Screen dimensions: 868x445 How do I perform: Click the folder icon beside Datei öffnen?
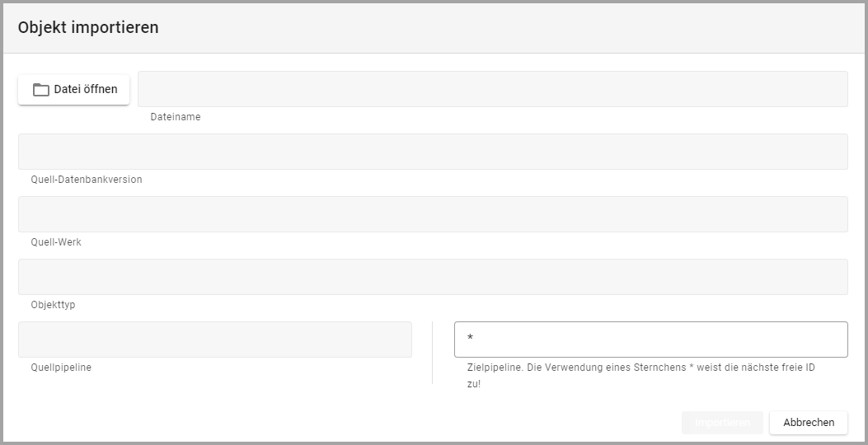coord(41,90)
